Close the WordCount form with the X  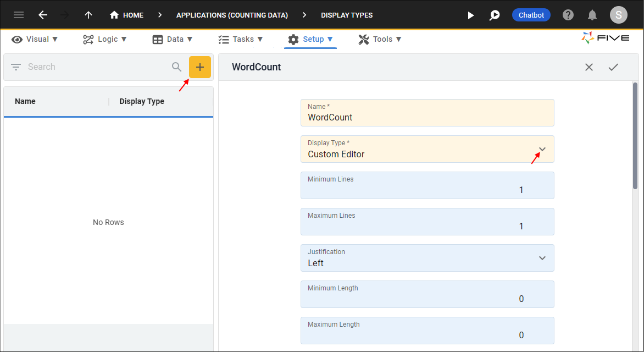[x=589, y=67]
